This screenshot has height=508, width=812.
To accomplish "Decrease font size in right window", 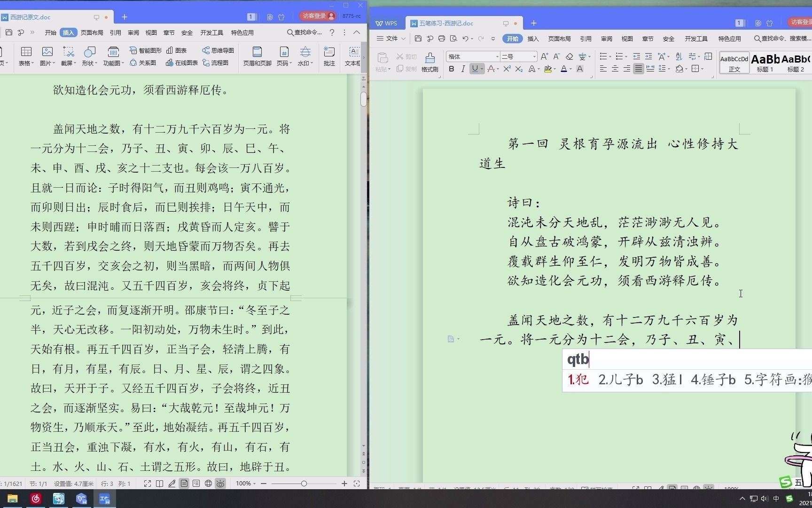I will point(556,56).
